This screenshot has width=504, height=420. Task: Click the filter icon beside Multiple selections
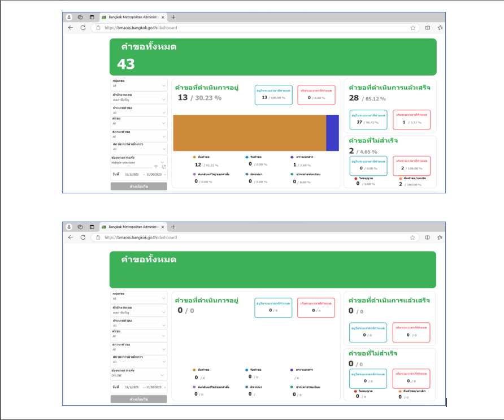[x=157, y=167]
